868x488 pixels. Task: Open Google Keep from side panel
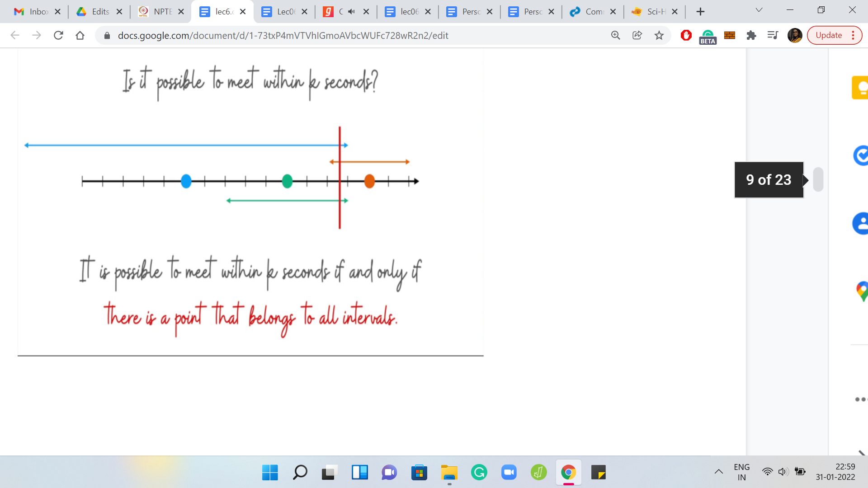861,87
